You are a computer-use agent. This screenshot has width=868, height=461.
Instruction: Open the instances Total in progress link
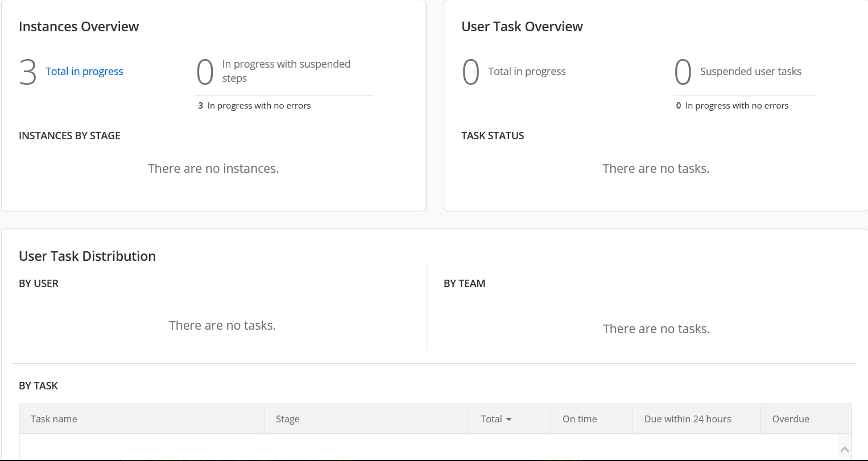[x=84, y=72]
